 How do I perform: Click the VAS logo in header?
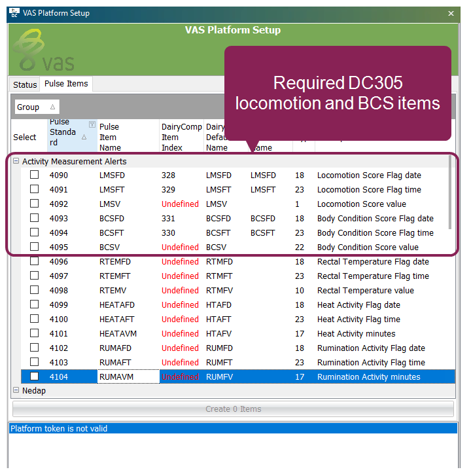[43, 51]
